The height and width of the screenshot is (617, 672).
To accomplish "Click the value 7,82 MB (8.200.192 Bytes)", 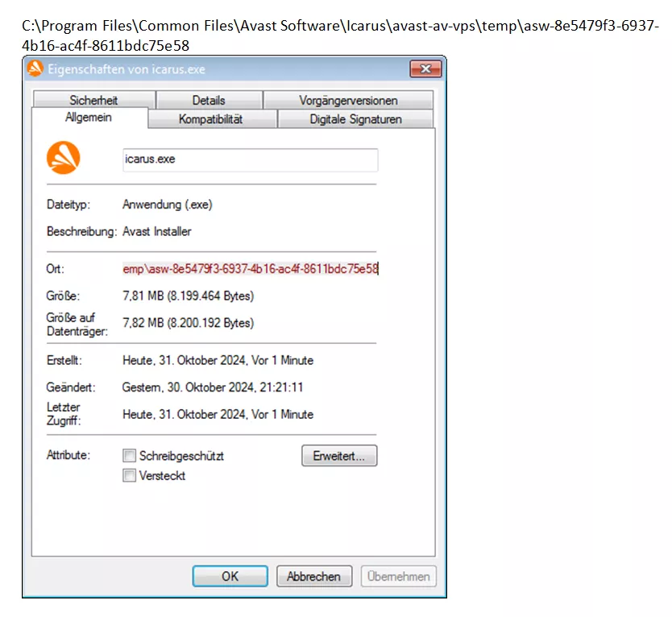I will [188, 323].
